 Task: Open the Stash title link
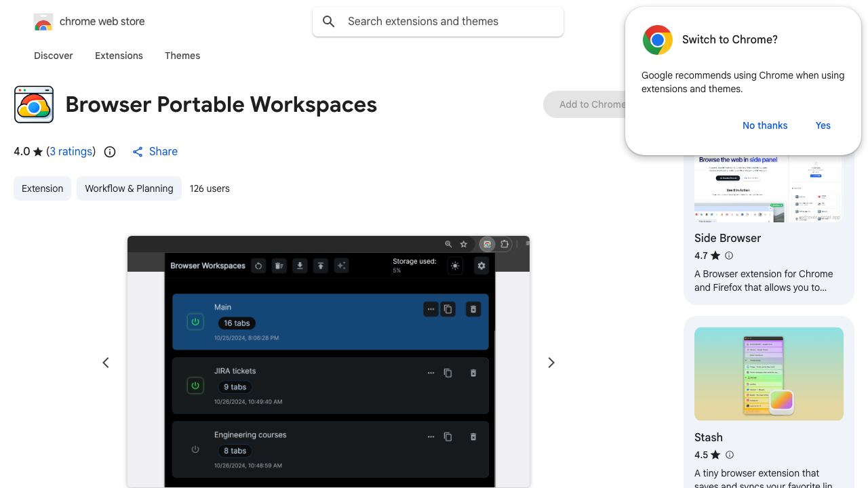(709, 437)
